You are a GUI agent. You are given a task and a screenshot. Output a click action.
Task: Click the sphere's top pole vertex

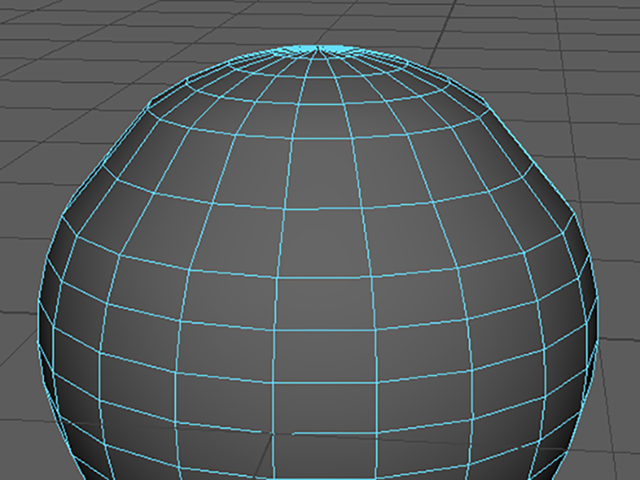point(318,49)
